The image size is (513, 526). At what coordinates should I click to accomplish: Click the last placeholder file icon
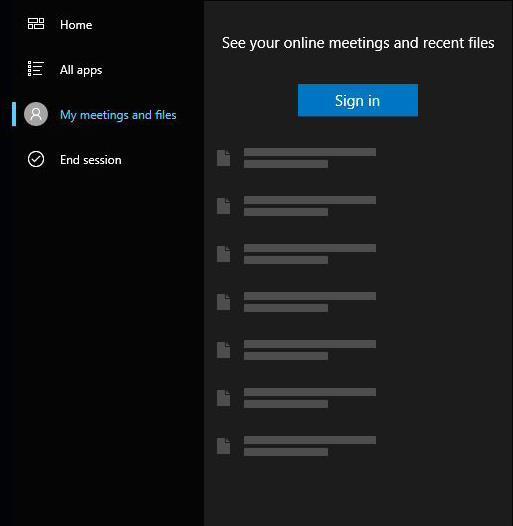(223, 445)
